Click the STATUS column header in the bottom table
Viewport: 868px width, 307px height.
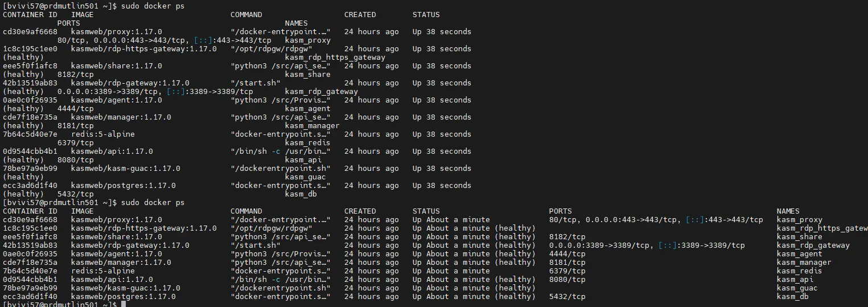click(426, 211)
